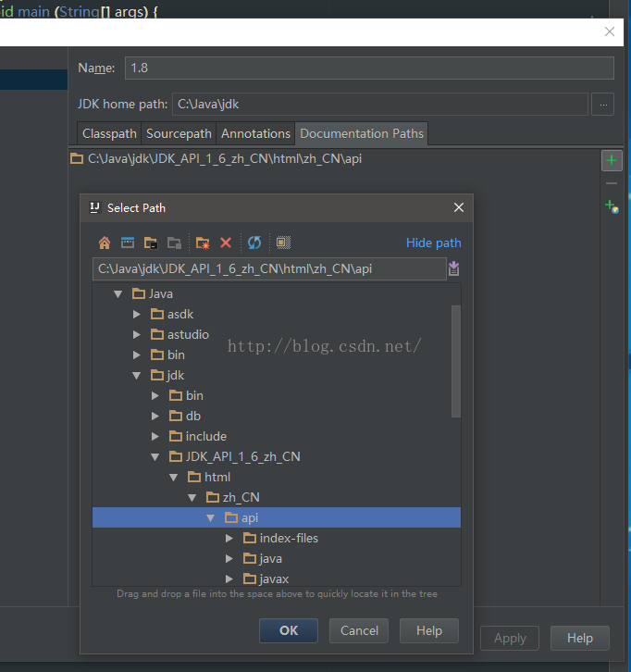Click the path text field in Select Path

269,268
